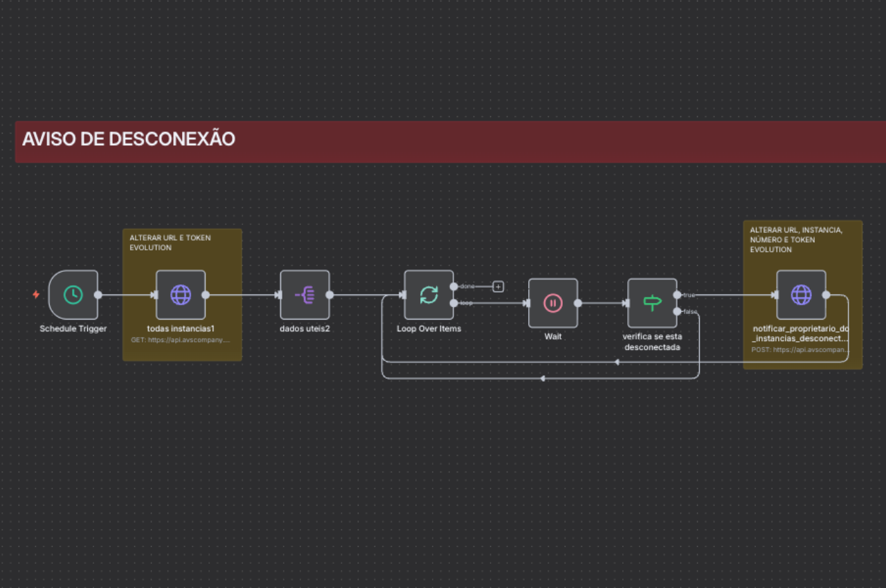This screenshot has width=886, height=588.
Task: Click the POST URL subtitle under notificar_proprietario
Action: click(x=800, y=350)
